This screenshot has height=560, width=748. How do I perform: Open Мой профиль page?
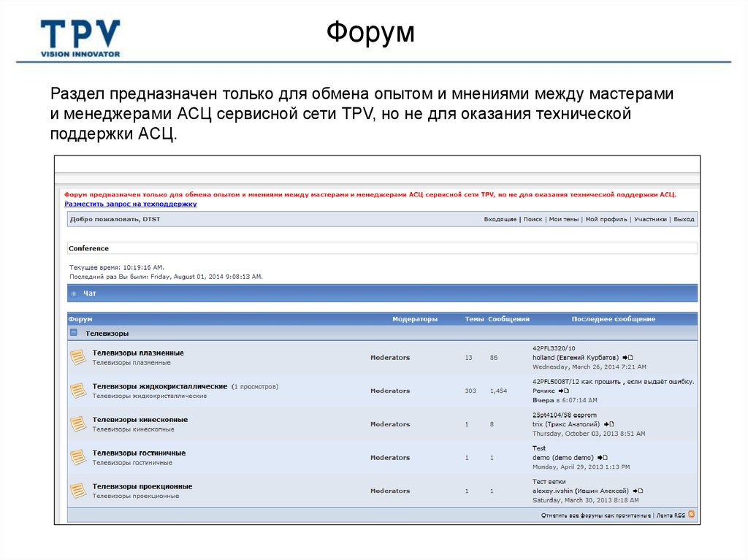(606, 218)
